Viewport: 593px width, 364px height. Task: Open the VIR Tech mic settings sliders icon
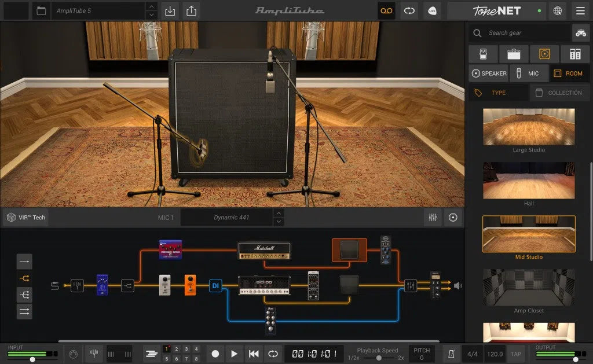431,217
